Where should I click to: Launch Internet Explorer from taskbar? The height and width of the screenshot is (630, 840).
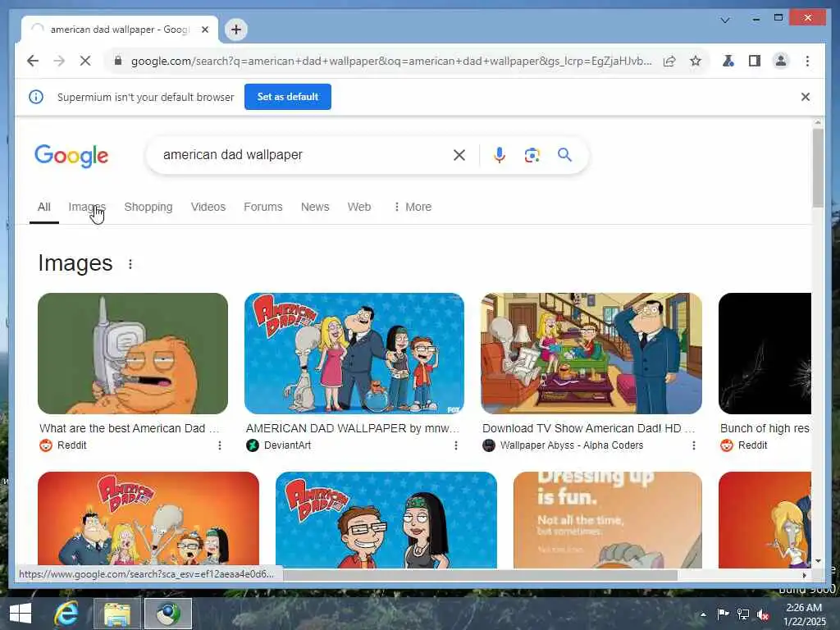(x=66, y=614)
